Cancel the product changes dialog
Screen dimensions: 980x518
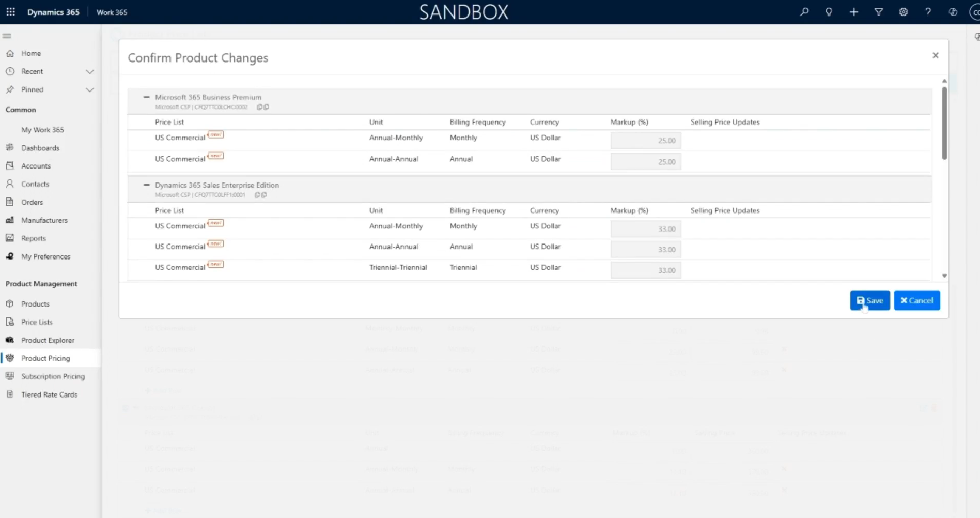(917, 300)
